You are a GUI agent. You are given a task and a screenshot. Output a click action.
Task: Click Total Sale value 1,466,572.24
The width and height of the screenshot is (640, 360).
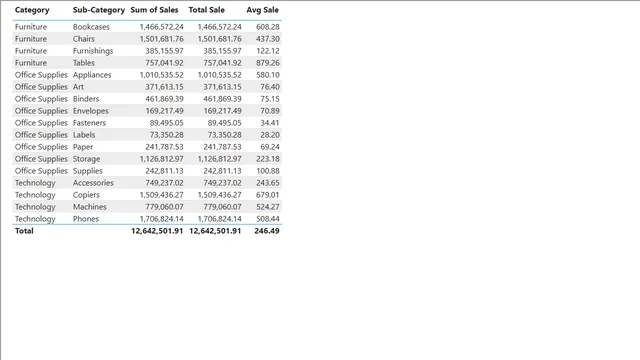coord(220,27)
